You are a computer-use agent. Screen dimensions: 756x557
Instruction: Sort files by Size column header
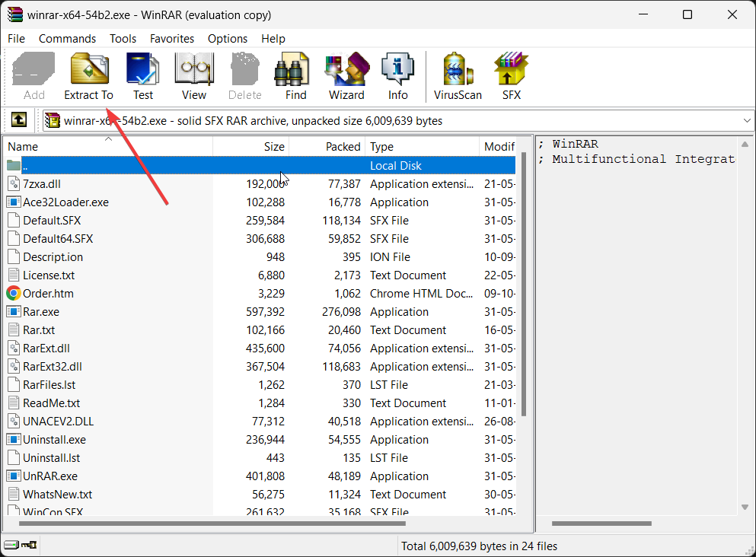(x=250, y=146)
